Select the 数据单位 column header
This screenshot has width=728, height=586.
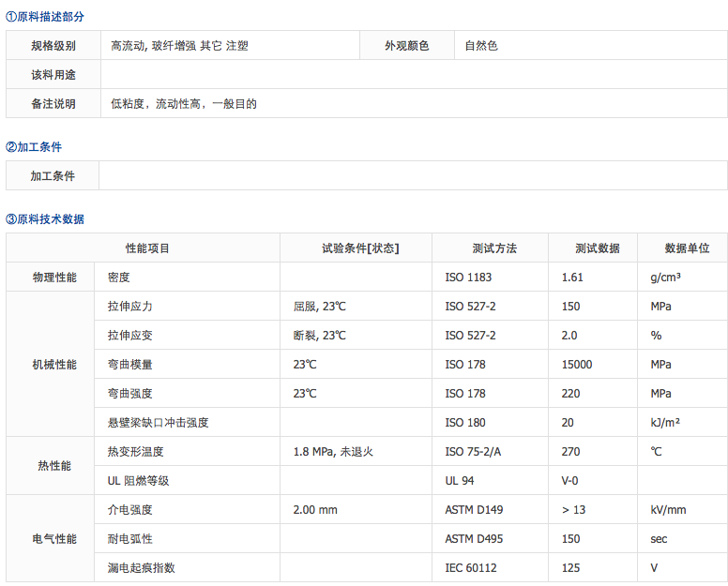687,248
